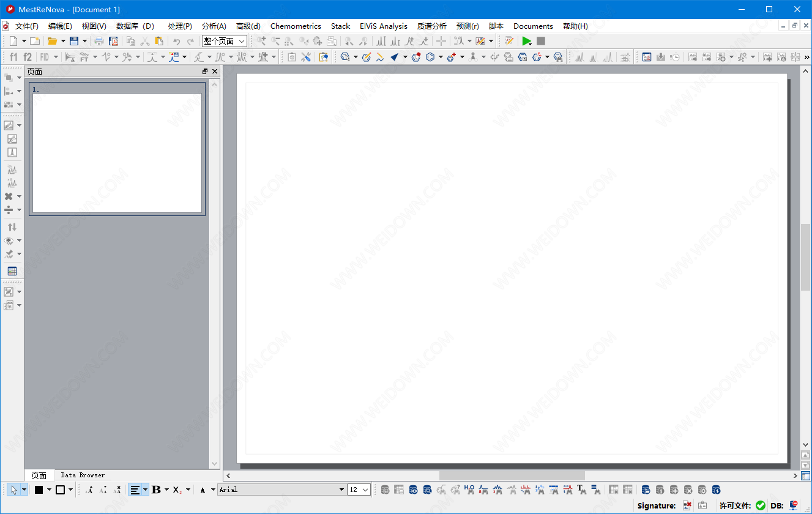Image resolution: width=812 pixels, height=514 pixels.
Task: Toggle bold text formatting
Action: tap(156, 490)
